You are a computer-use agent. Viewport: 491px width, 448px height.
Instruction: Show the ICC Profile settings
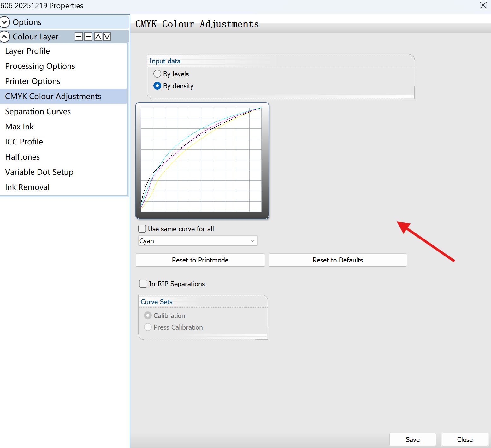[x=63, y=142]
